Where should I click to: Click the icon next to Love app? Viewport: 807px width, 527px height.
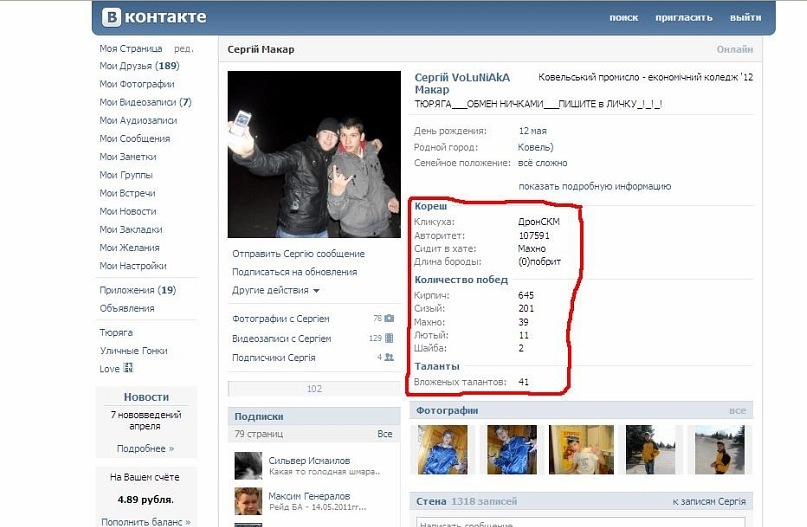click(x=129, y=369)
